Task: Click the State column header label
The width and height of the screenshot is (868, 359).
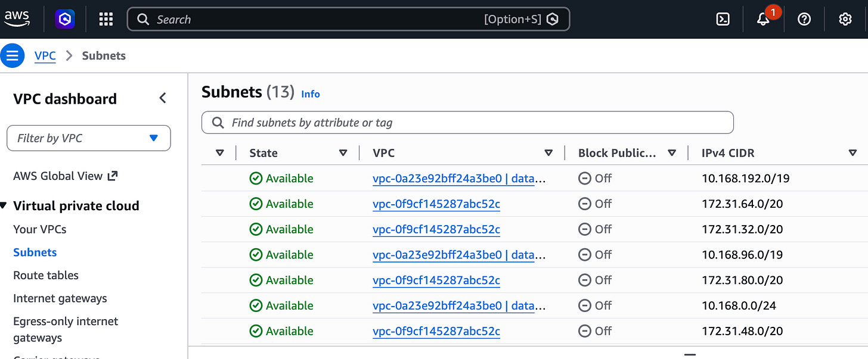Action: (x=263, y=153)
